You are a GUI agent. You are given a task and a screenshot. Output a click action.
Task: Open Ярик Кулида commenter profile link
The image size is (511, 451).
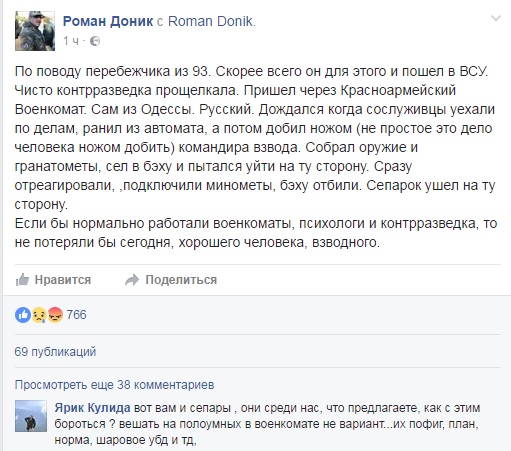[92, 408]
